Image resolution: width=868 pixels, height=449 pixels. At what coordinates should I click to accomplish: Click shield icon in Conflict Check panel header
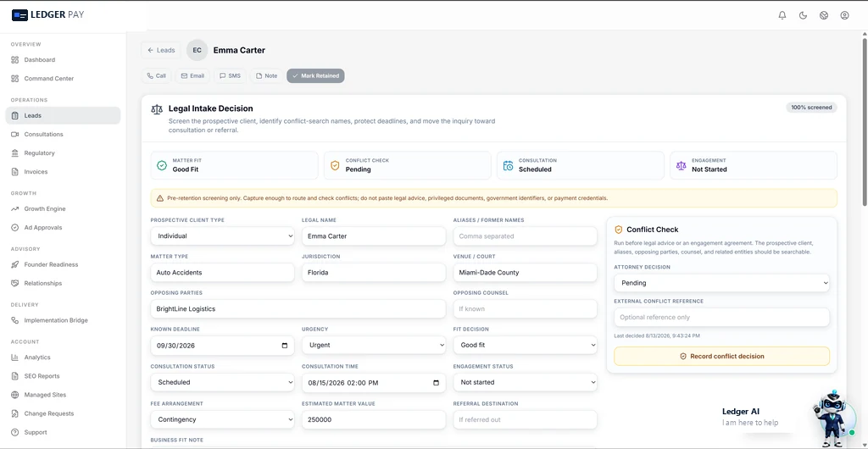pos(618,230)
